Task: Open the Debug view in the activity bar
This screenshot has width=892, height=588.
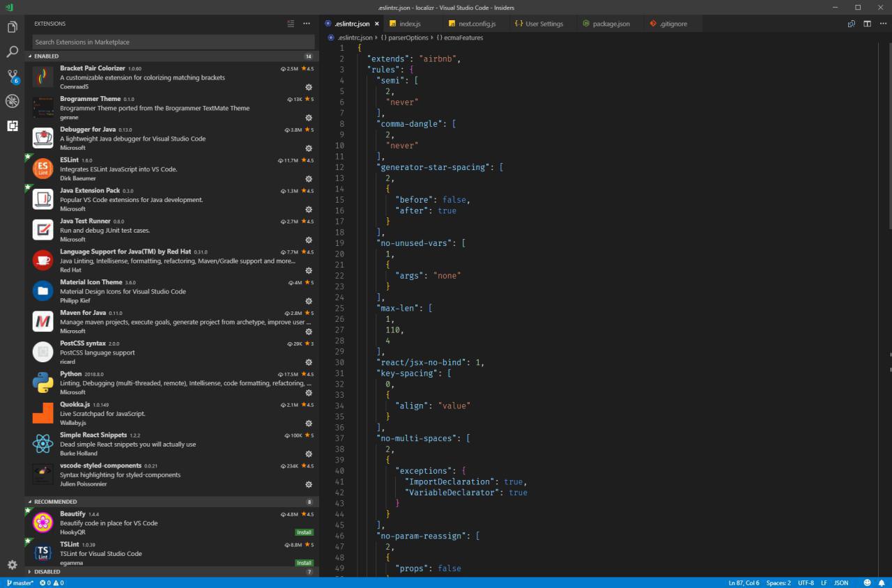Action: pos(12,102)
